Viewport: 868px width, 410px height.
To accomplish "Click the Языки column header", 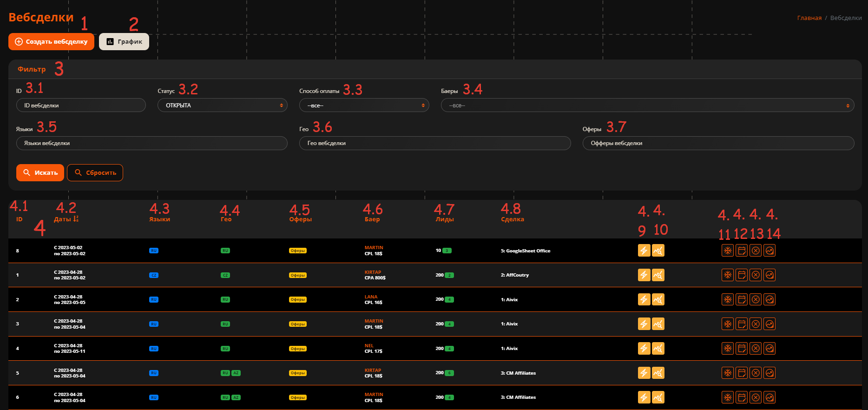I will point(159,219).
